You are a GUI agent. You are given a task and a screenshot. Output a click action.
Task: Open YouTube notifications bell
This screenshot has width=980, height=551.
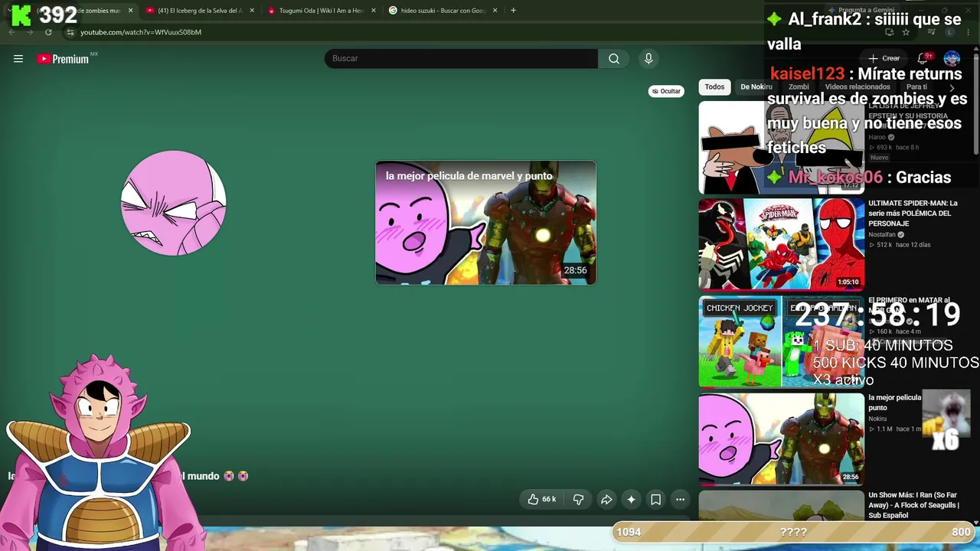click(923, 59)
